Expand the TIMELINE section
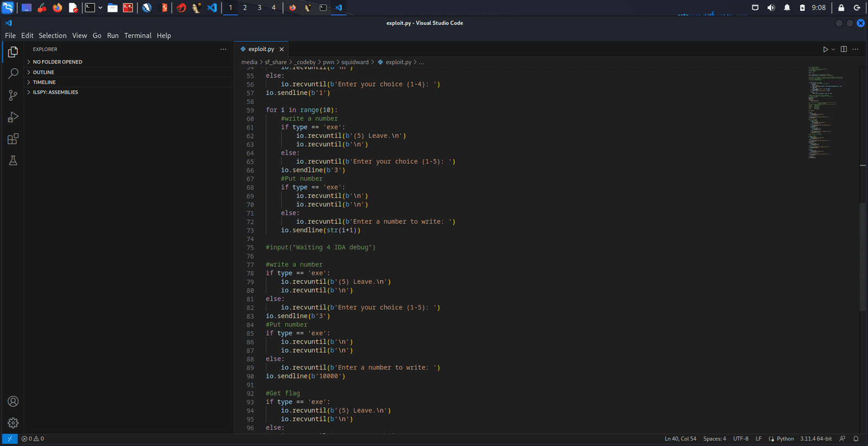This screenshot has width=868, height=446. [x=129, y=82]
